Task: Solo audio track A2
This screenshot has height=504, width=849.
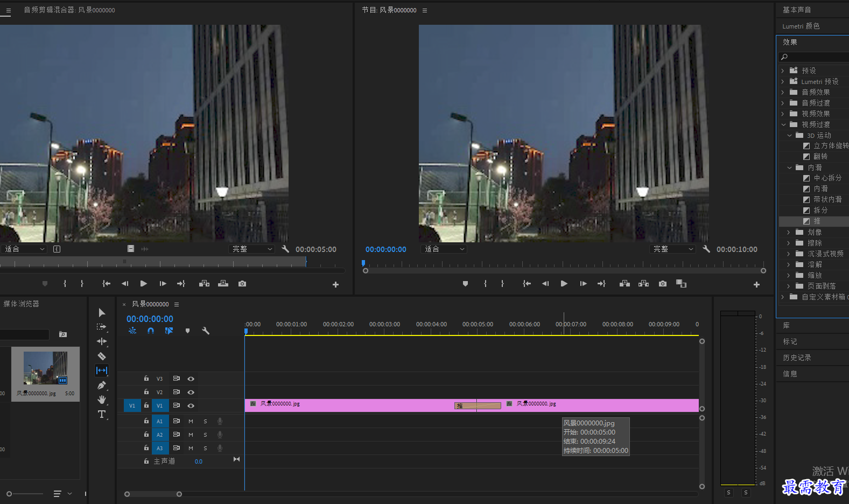Action: [x=205, y=435]
